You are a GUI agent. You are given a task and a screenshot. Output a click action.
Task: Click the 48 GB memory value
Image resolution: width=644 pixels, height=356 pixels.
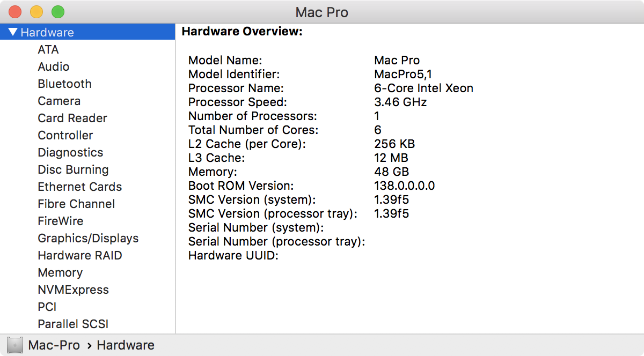pyautogui.click(x=391, y=172)
